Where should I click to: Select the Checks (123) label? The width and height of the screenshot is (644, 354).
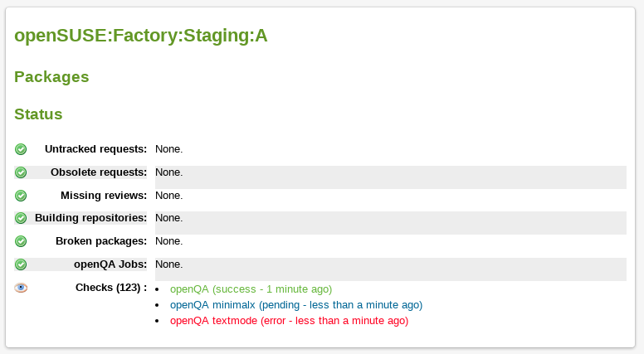pyautogui.click(x=110, y=288)
